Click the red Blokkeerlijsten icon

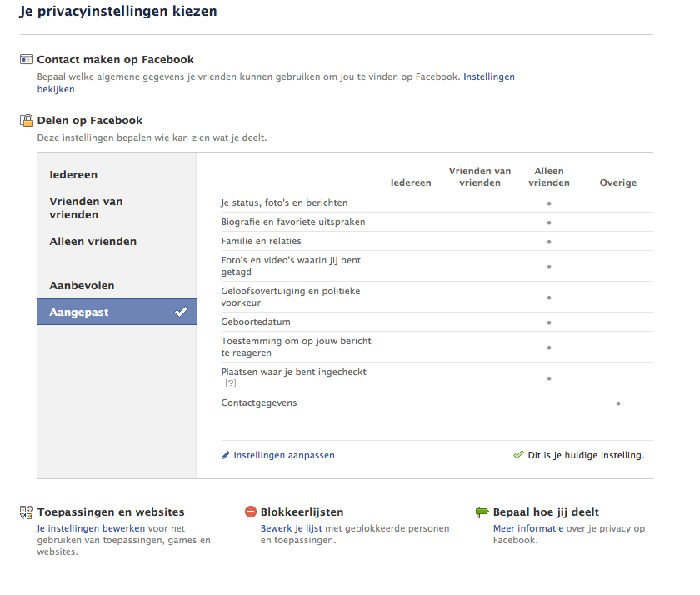[x=251, y=512]
